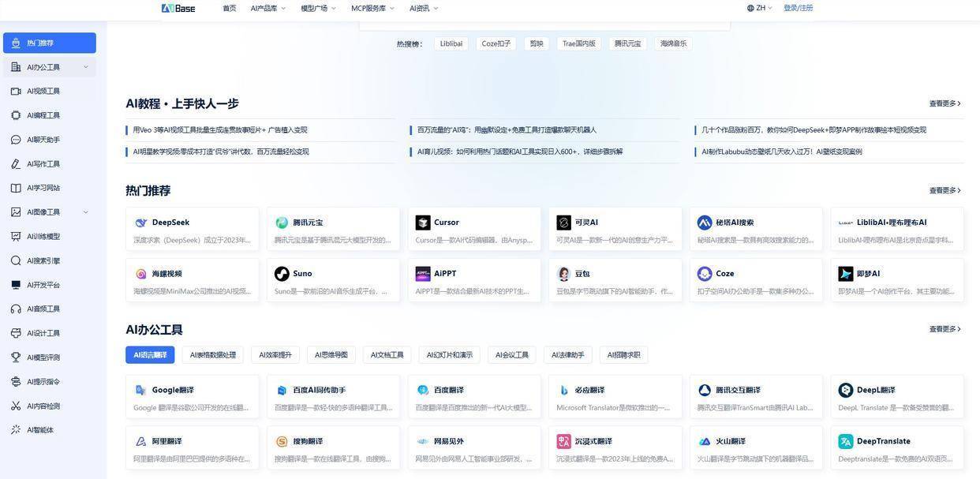980x479 pixels.
Task: Open AI搜索引擎 in the sidebar
Action: coord(50,260)
